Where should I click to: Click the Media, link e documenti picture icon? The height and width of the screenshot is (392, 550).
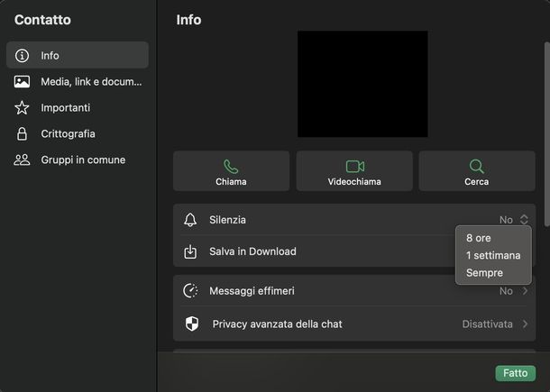tap(23, 82)
